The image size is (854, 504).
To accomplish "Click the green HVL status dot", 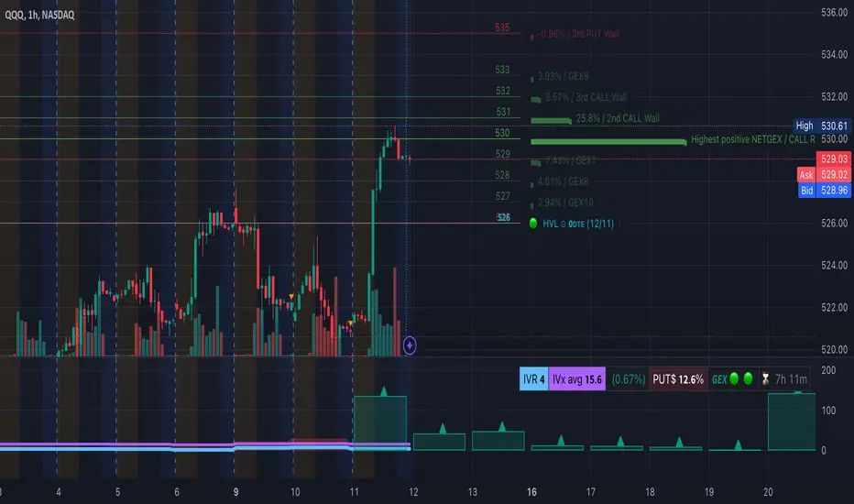I will [x=533, y=224].
